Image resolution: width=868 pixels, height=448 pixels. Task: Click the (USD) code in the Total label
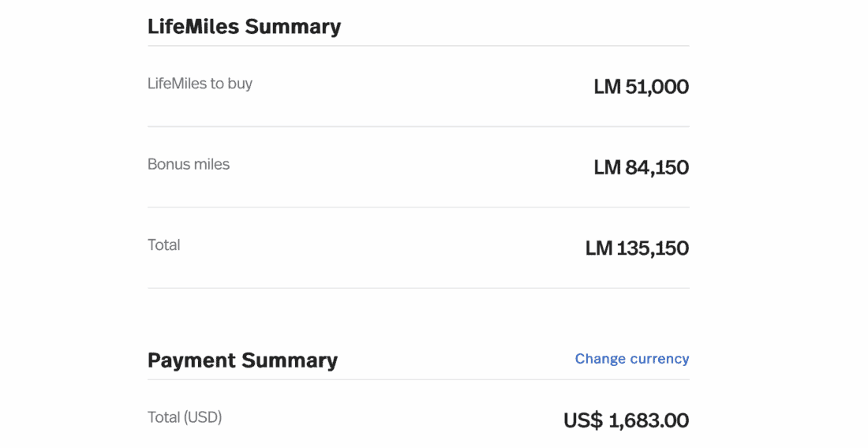(x=203, y=417)
